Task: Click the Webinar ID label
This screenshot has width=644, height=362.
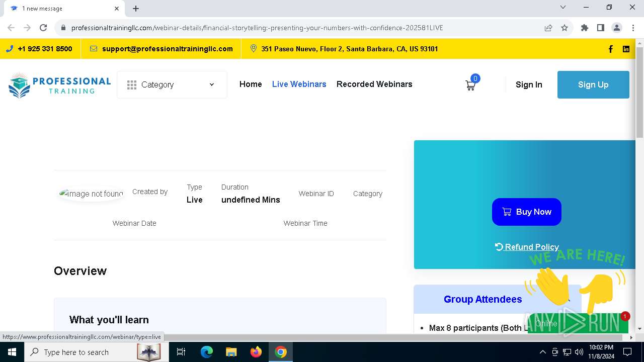Action: tap(316, 194)
